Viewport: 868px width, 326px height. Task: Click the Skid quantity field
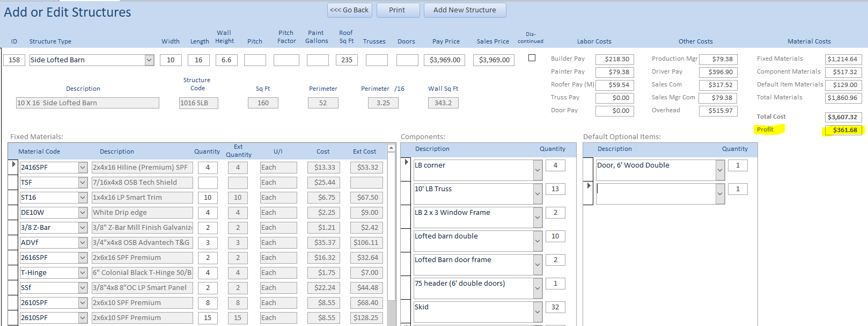[x=555, y=307]
